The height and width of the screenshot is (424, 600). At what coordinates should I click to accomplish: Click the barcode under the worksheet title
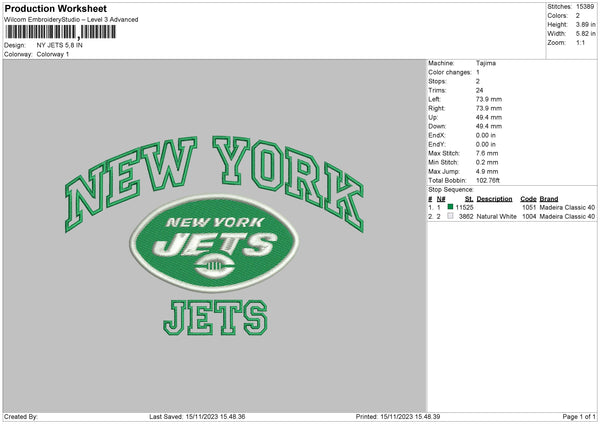60,32
